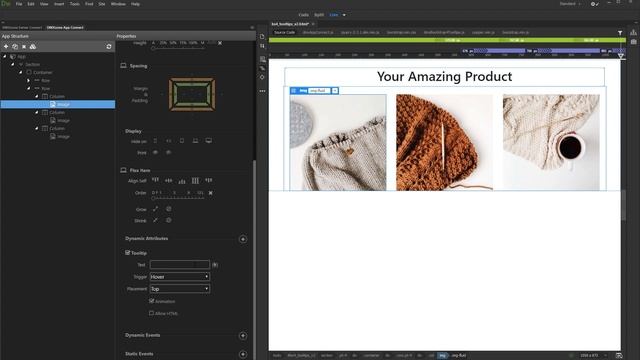This screenshot has width=640, height=360.
Task: Switch to DMXzone Server Connect tab
Action: pos(22,28)
